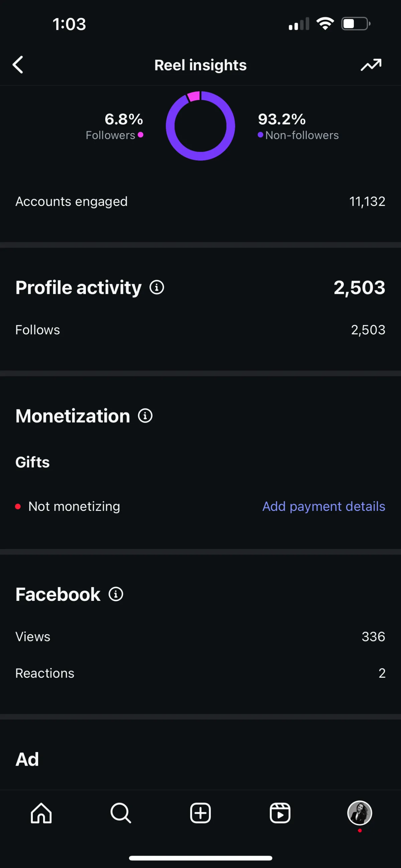Tap the back arrow in header
Image resolution: width=401 pixels, height=868 pixels.
tap(18, 65)
